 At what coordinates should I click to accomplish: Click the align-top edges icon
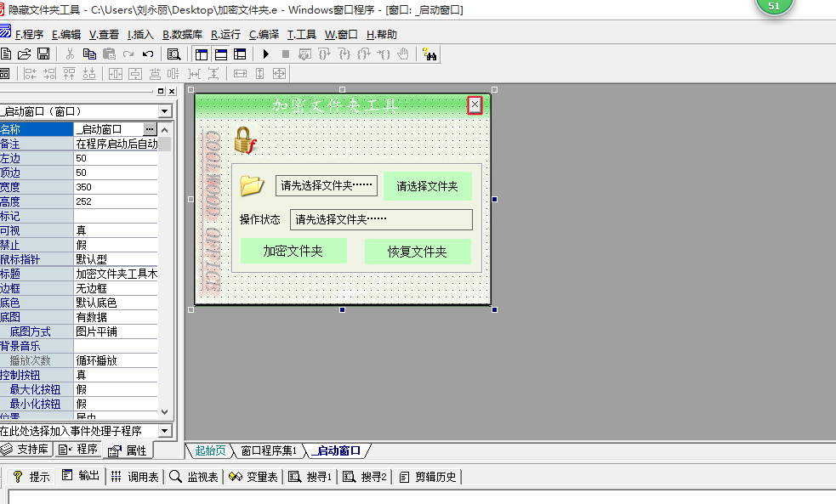pyautogui.click(x=69, y=74)
